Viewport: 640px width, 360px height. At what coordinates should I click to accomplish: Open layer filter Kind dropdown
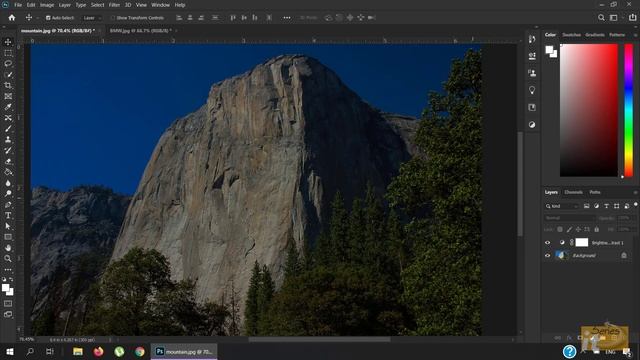tap(562, 206)
